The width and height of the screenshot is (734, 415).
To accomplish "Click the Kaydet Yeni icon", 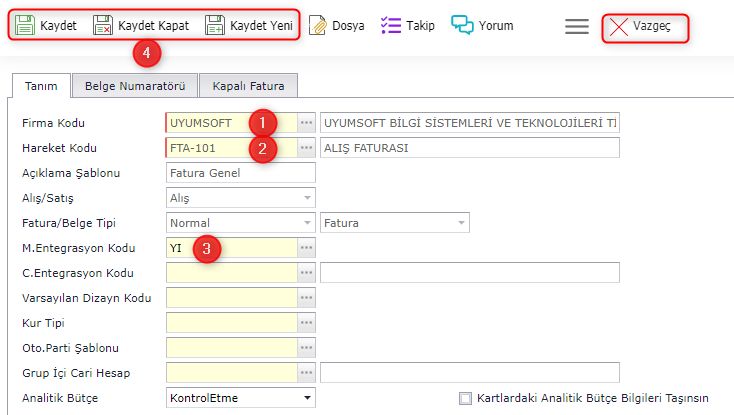I will pyautogui.click(x=216, y=25).
